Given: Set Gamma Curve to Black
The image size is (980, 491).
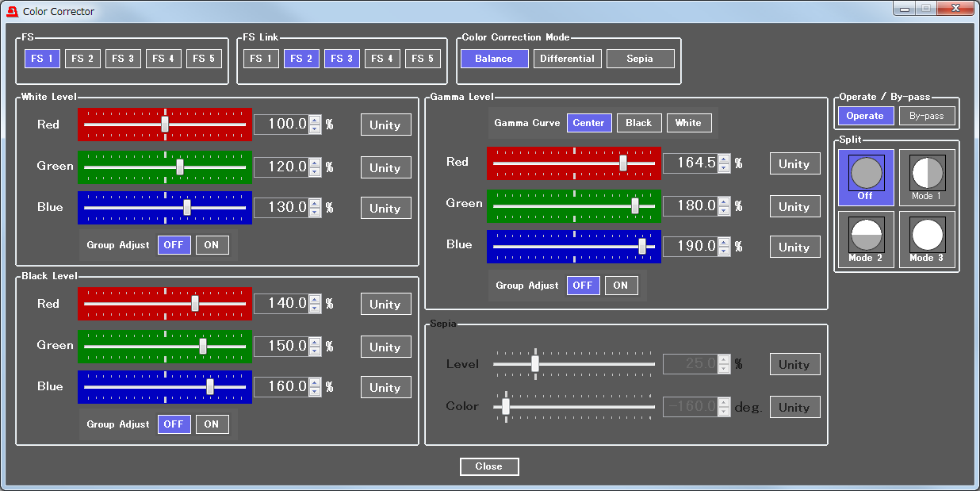Looking at the screenshot, I should pos(638,123).
